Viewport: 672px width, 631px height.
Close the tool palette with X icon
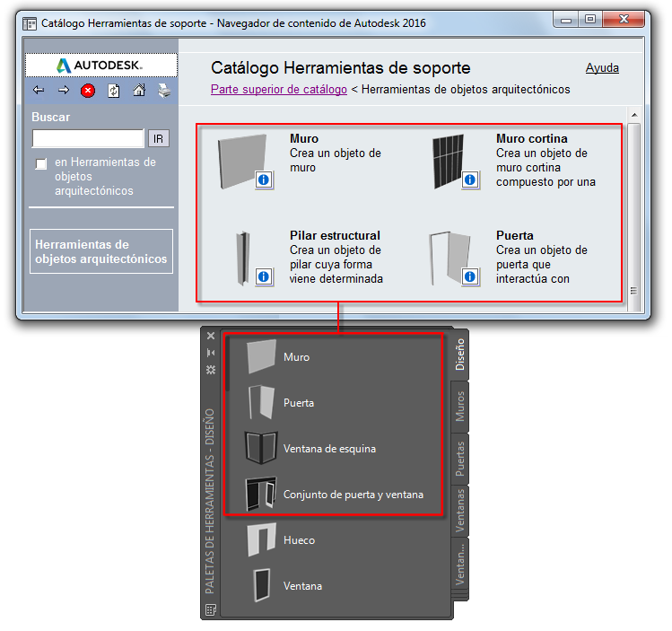pyautogui.click(x=211, y=336)
